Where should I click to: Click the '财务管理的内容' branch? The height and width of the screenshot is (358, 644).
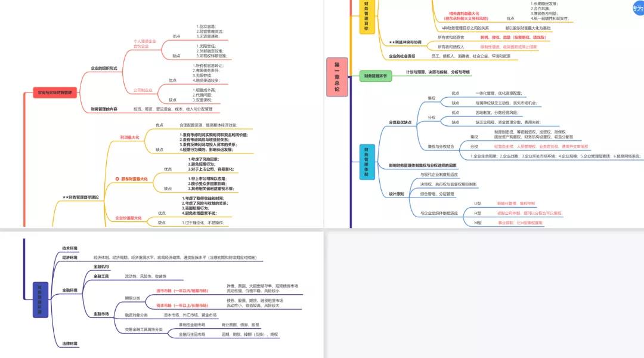coord(104,109)
